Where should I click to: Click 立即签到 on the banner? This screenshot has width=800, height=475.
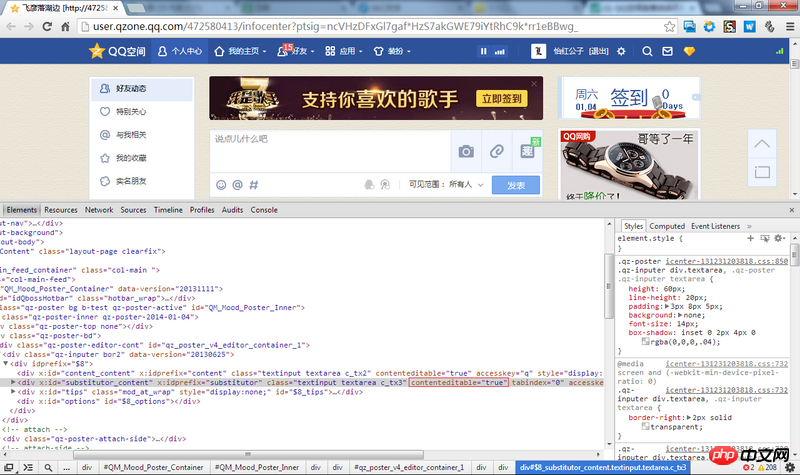point(502,98)
